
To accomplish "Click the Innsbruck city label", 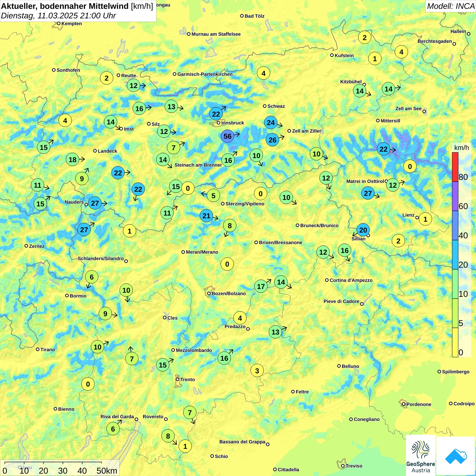I will tap(233, 123).
